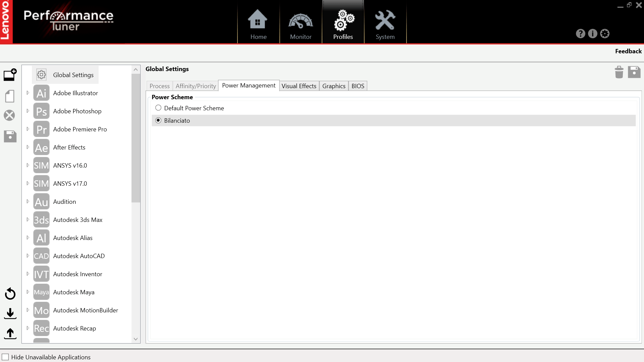644x362 pixels.
Task: Click the list scroll up arrow
Action: 136,70
